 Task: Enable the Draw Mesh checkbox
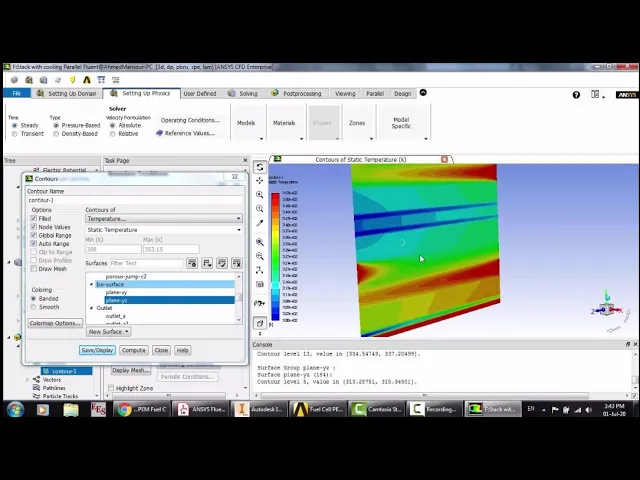[x=34, y=269]
